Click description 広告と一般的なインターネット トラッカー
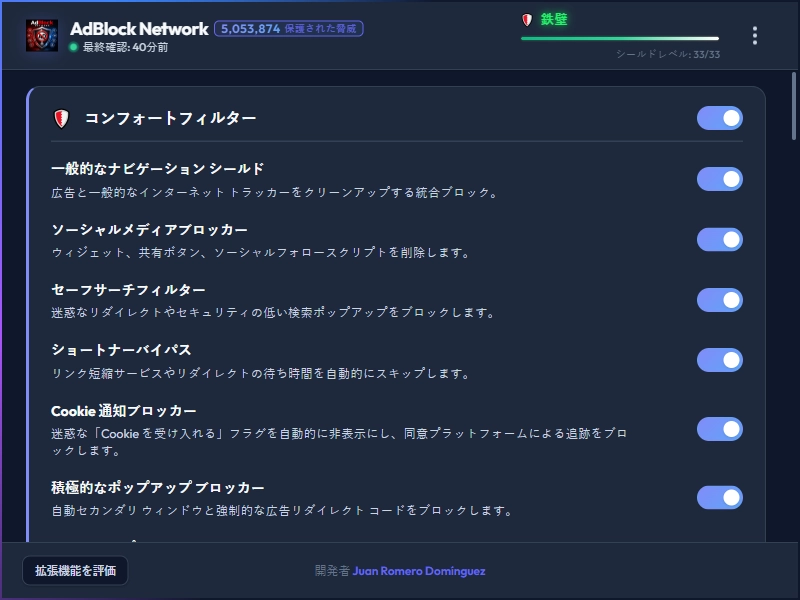Screen dimensions: 800x600 (x=275, y=193)
